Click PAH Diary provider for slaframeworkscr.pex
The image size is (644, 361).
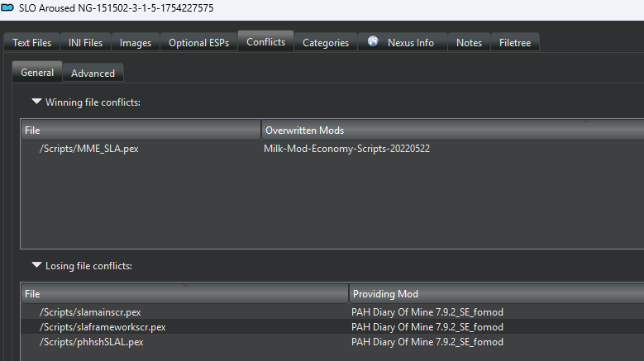427,327
